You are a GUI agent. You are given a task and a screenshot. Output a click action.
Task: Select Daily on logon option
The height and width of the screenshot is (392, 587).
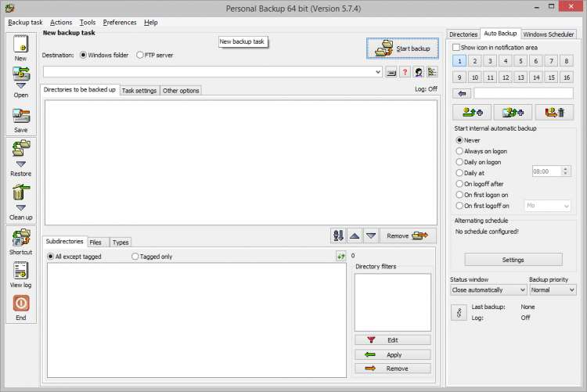tap(478, 162)
